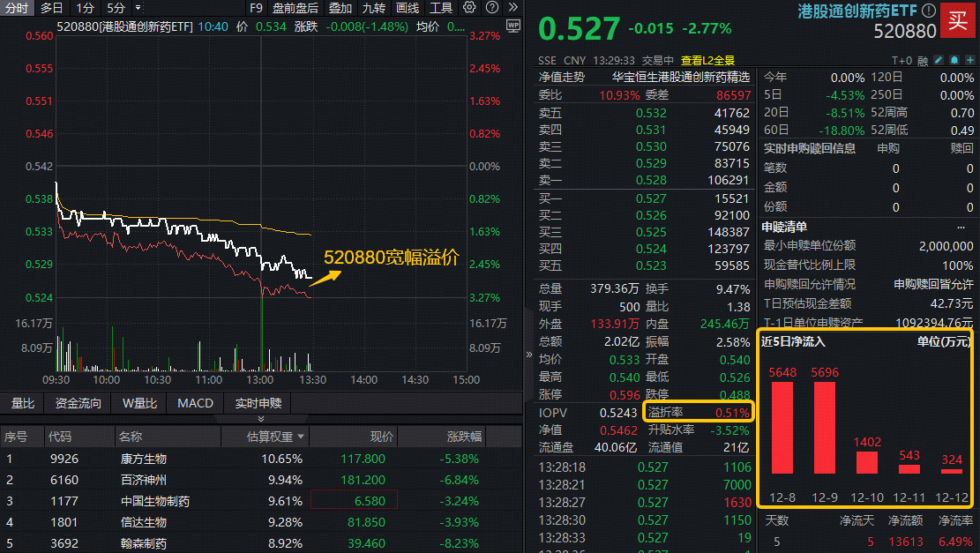Click the settings gear icon
This screenshot has width=980, height=553.
click(468, 8)
